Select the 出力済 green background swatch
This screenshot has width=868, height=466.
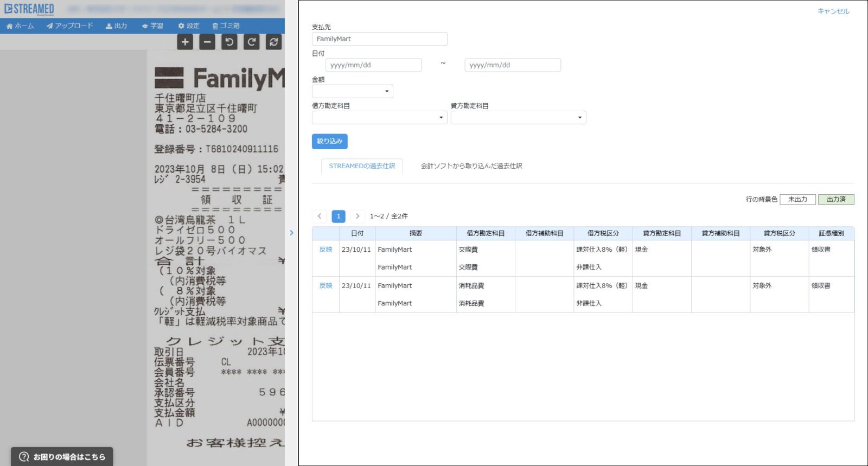[836, 200]
